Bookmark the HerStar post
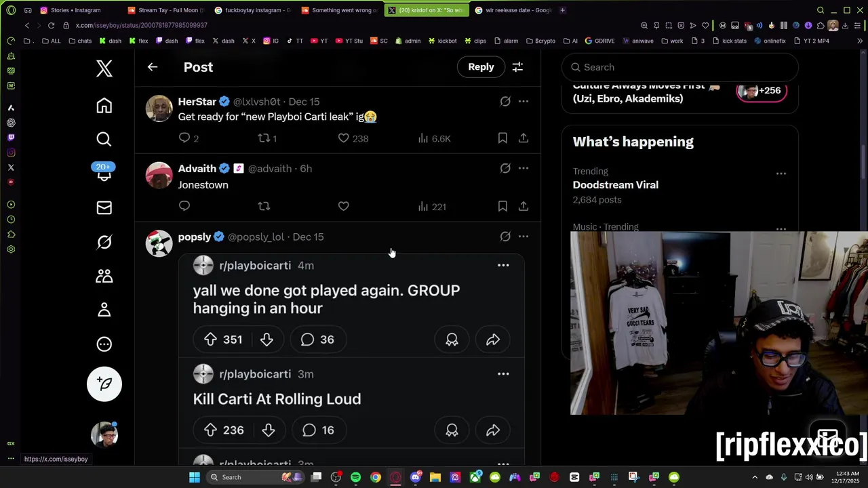The height and width of the screenshot is (488, 868). tap(502, 138)
